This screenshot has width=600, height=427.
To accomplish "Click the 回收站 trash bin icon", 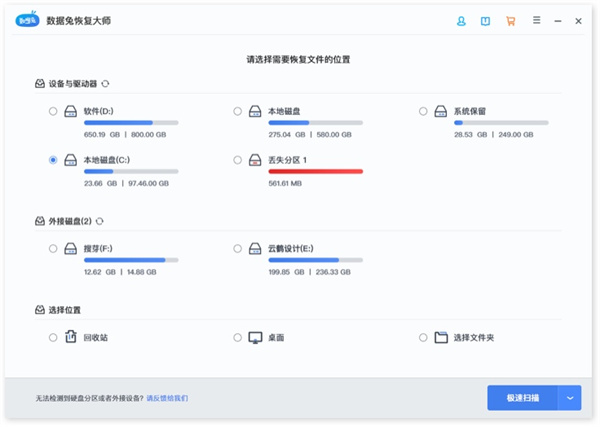I will [71, 337].
